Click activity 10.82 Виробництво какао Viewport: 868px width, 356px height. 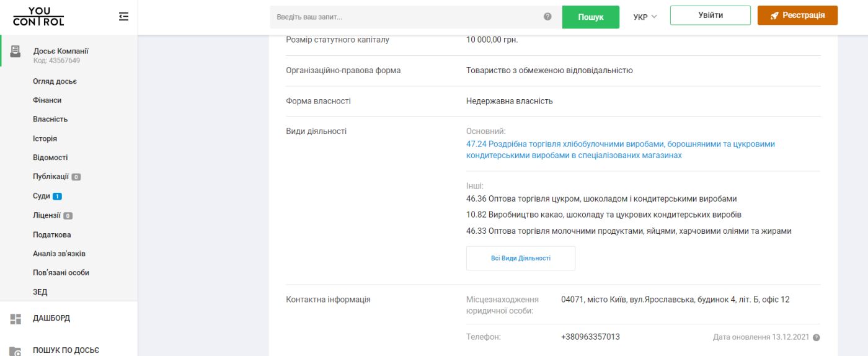click(x=604, y=215)
